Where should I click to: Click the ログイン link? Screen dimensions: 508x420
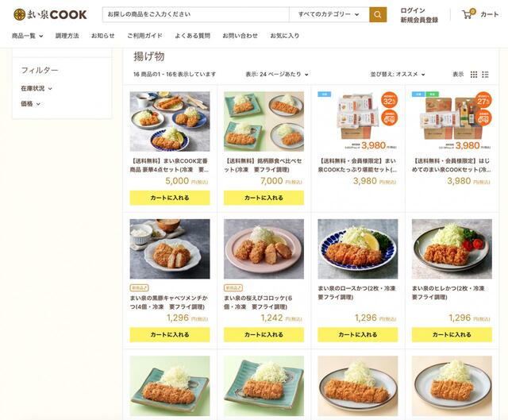click(x=413, y=10)
